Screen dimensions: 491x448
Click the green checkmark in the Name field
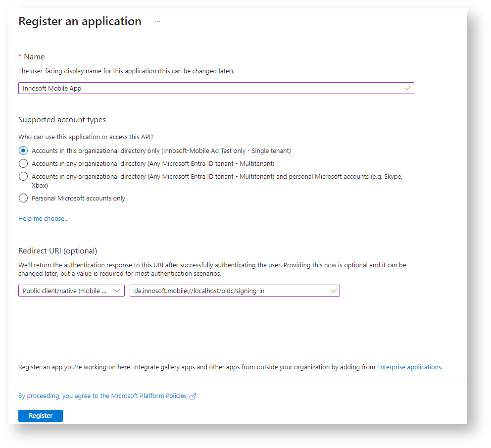pos(408,88)
